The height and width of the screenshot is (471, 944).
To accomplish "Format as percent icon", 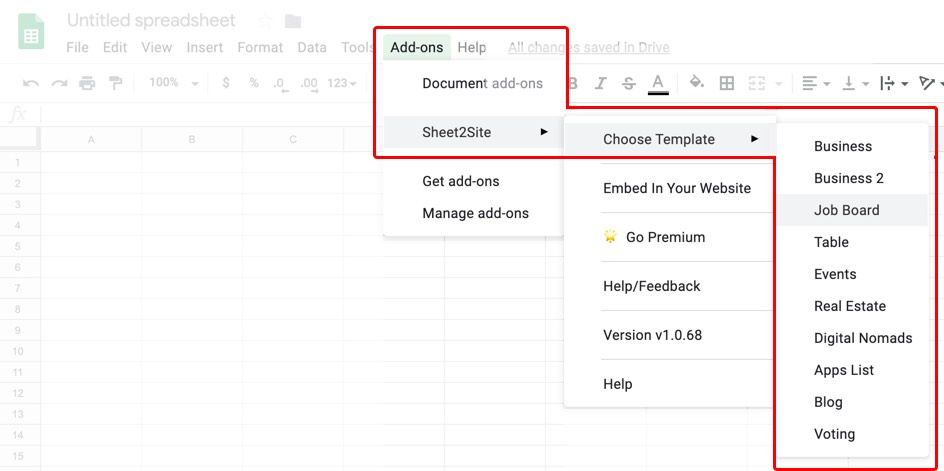I will click(254, 83).
